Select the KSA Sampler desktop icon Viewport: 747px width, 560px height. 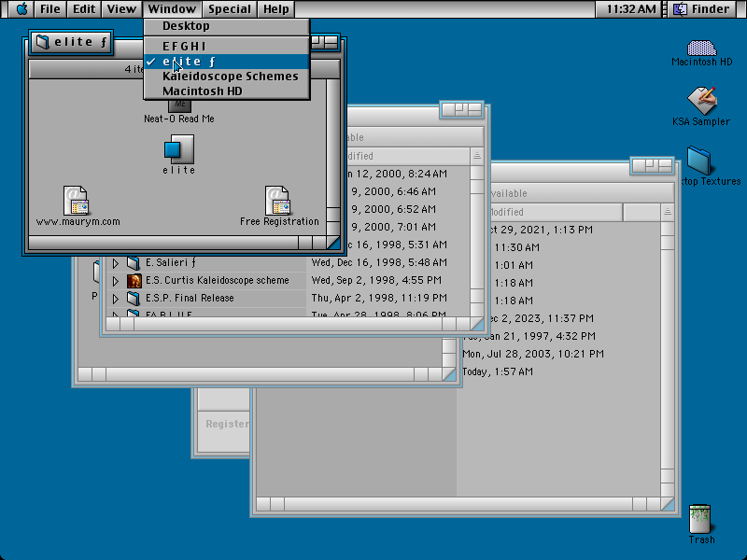[702, 101]
